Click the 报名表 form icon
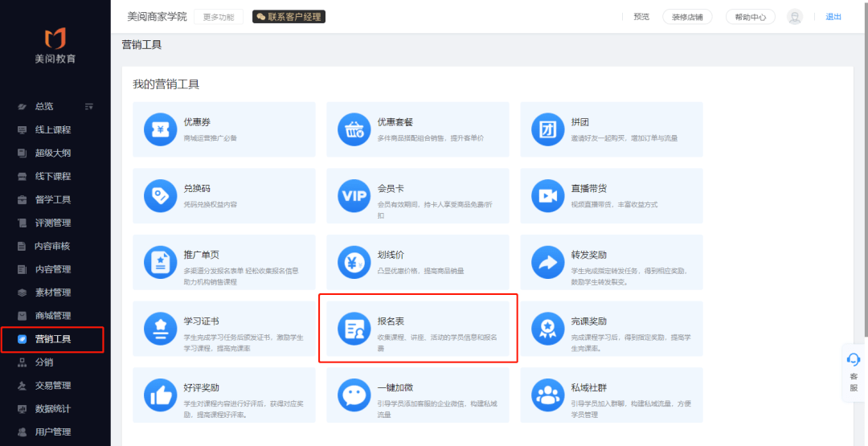This screenshot has width=868, height=446. [354, 329]
